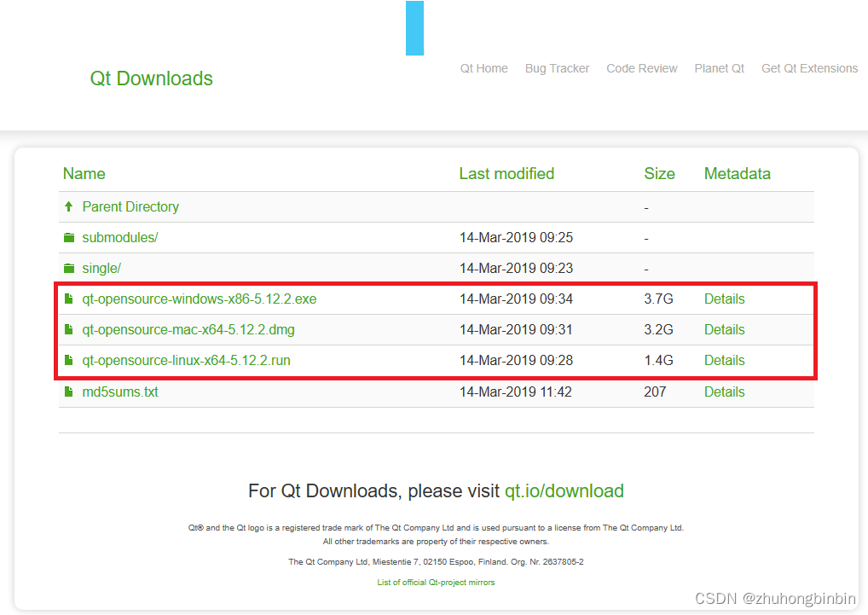
Task: Open the md5sums.txt file
Action: pyautogui.click(x=119, y=392)
